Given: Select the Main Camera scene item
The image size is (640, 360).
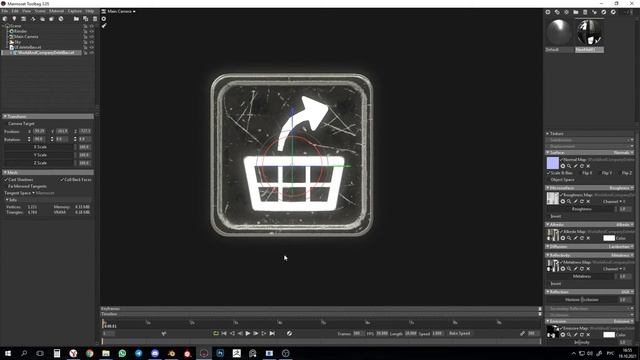Looking at the screenshot, I should 26,36.
